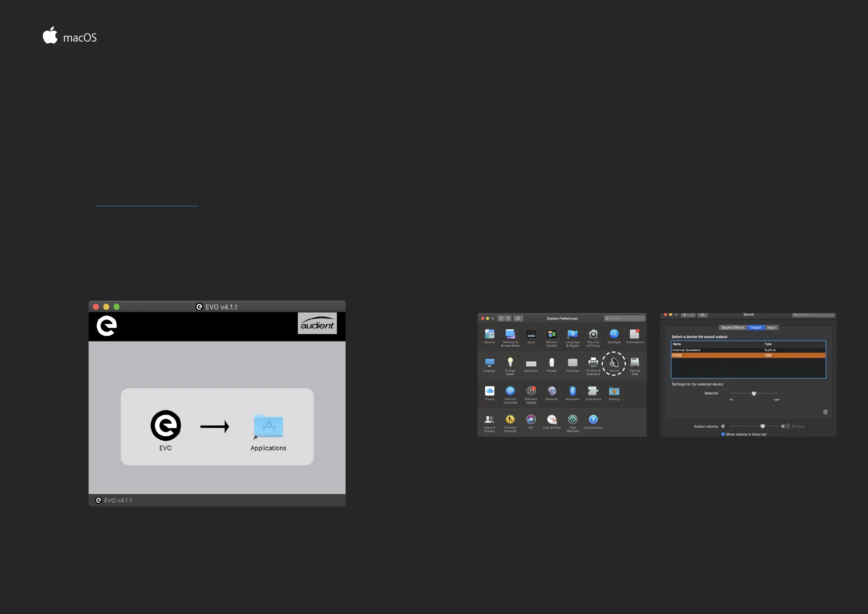
Task: Open the Displays preference pane
Action: [489, 363]
